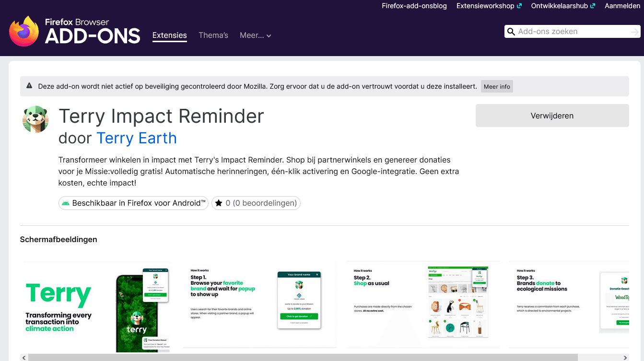Click the warning triangle icon in notice
This screenshot has width=644, height=361.
(29, 86)
